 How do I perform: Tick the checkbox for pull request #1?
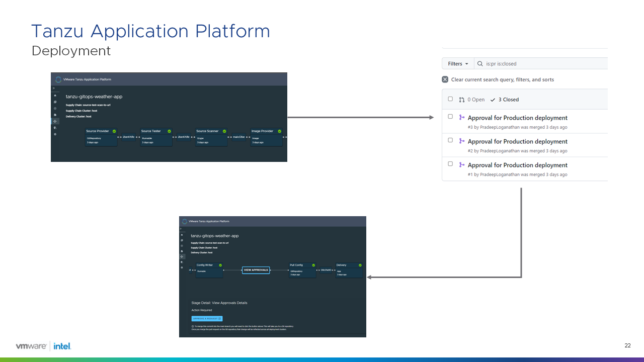pos(450,164)
